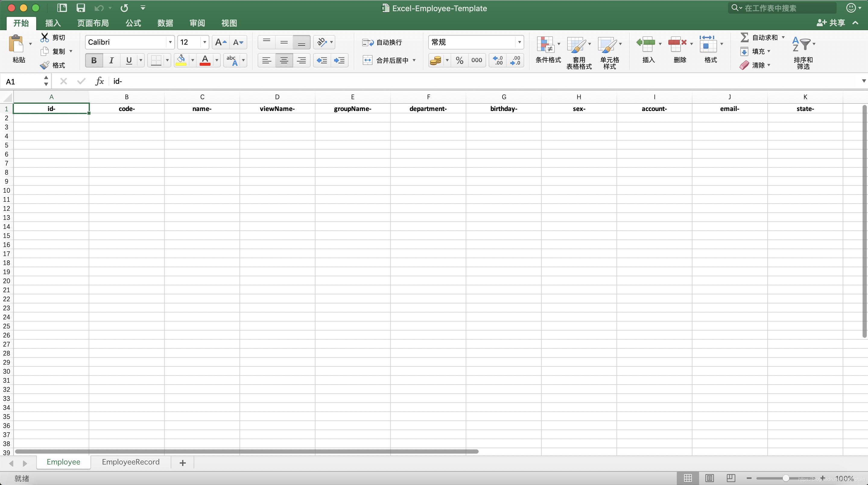Open the number format dropdown
Image resolution: width=868 pixels, height=485 pixels.
(x=519, y=42)
